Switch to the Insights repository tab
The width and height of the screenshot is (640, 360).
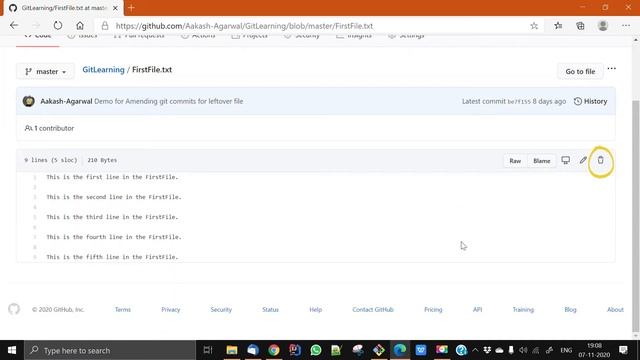[354, 36]
